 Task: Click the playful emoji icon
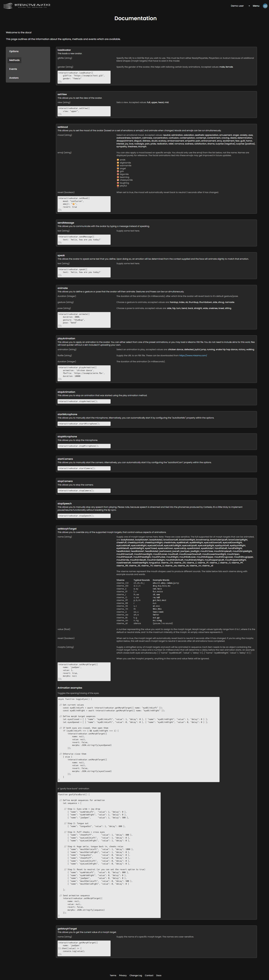[118, 186]
